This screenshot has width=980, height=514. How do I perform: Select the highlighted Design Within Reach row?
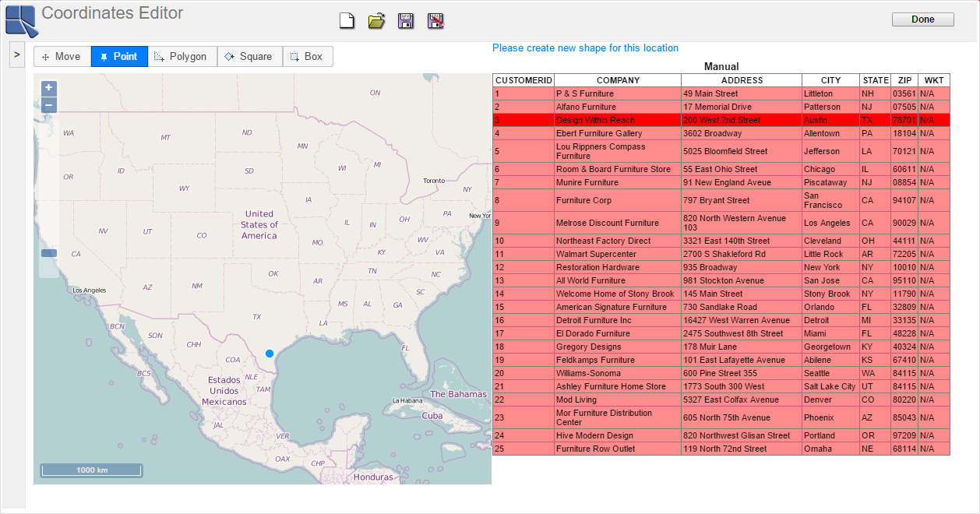721,120
